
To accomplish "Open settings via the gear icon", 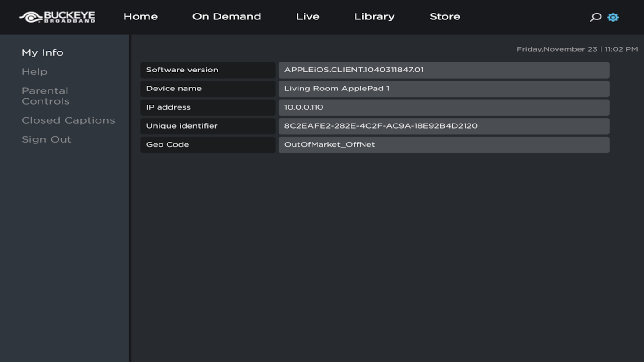I will (613, 17).
